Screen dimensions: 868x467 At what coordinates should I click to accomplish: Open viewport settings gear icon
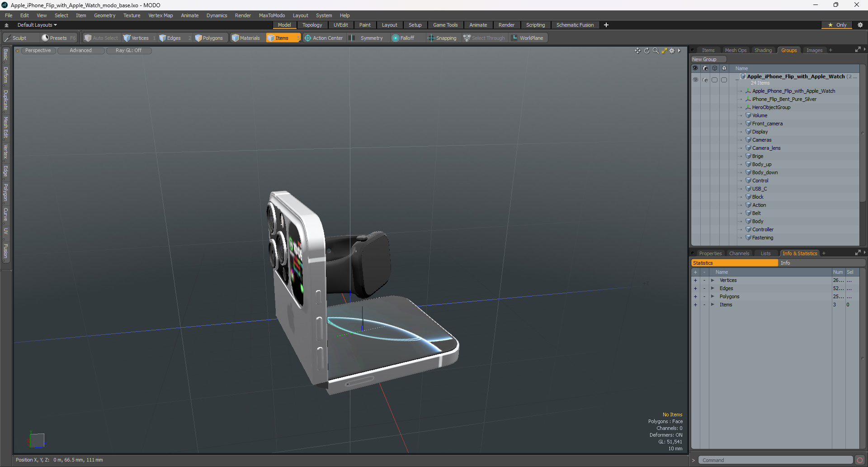point(672,51)
